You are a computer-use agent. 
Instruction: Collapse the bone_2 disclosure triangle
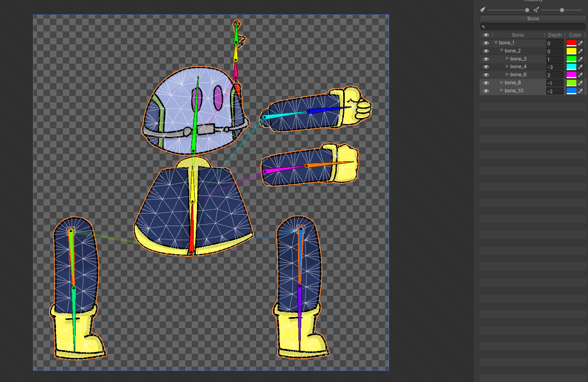point(501,50)
